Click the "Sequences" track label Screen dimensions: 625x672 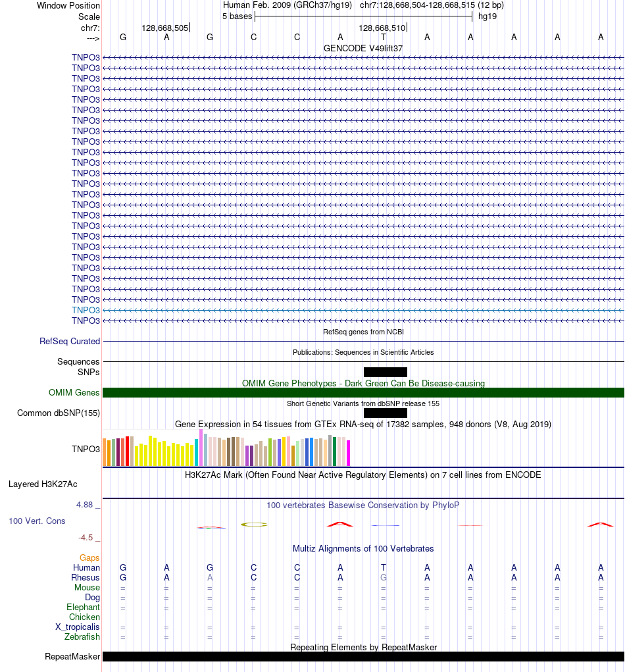[78, 362]
